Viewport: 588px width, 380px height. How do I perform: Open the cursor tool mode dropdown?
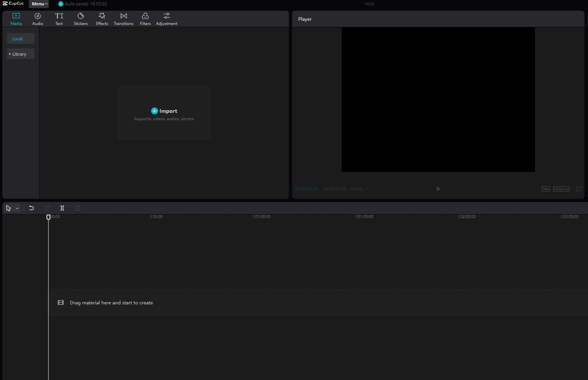point(17,208)
